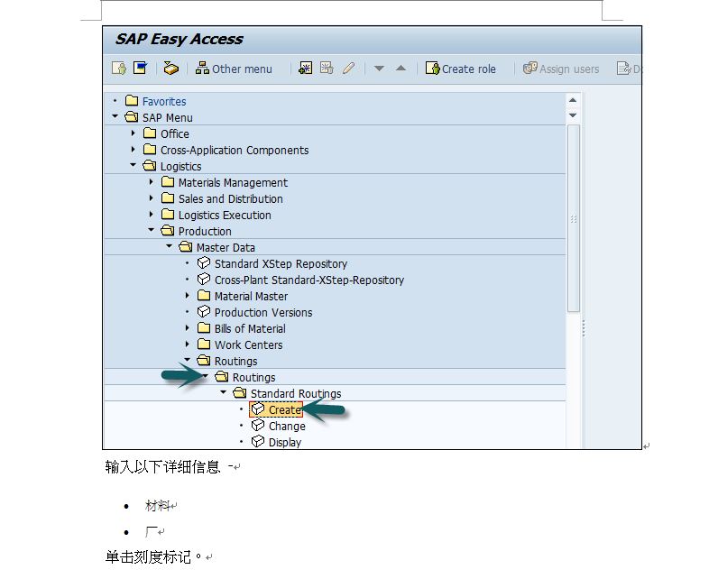The image size is (709, 588).
Task: Click the SAP menu toolbar icon
Action: (x=141, y=69)
